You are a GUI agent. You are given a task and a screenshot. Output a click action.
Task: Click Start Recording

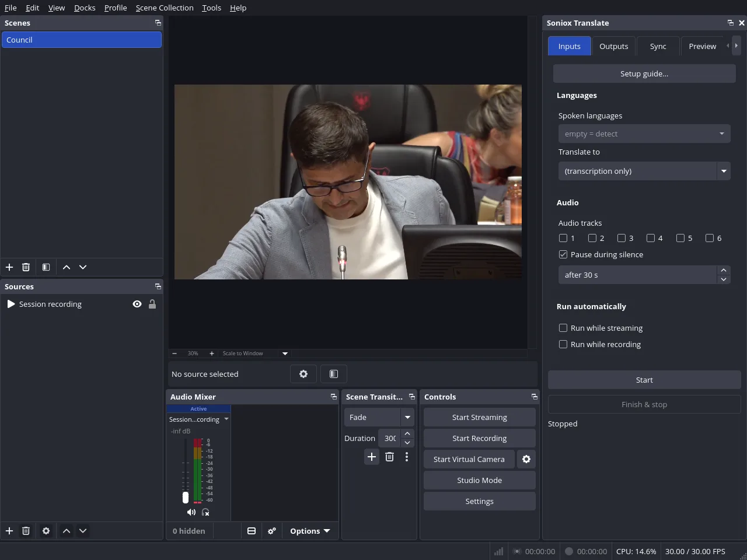tap(480, 438)
